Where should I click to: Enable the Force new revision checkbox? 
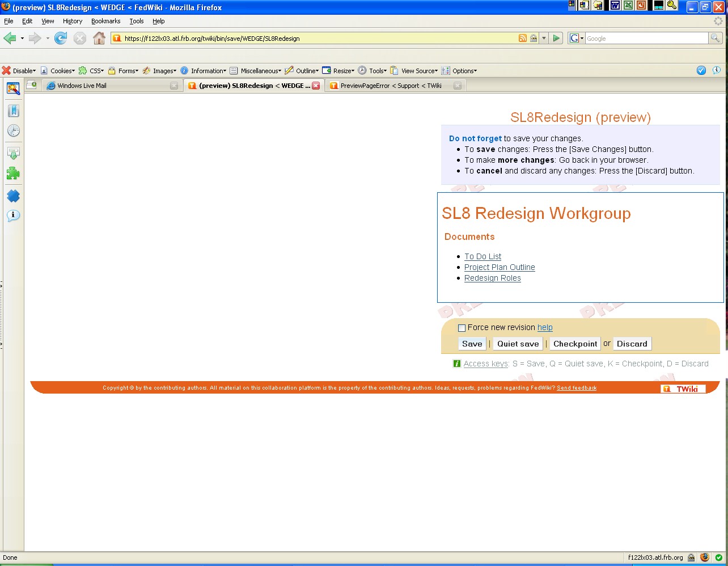pyautogui.click(x=462, y=328)
